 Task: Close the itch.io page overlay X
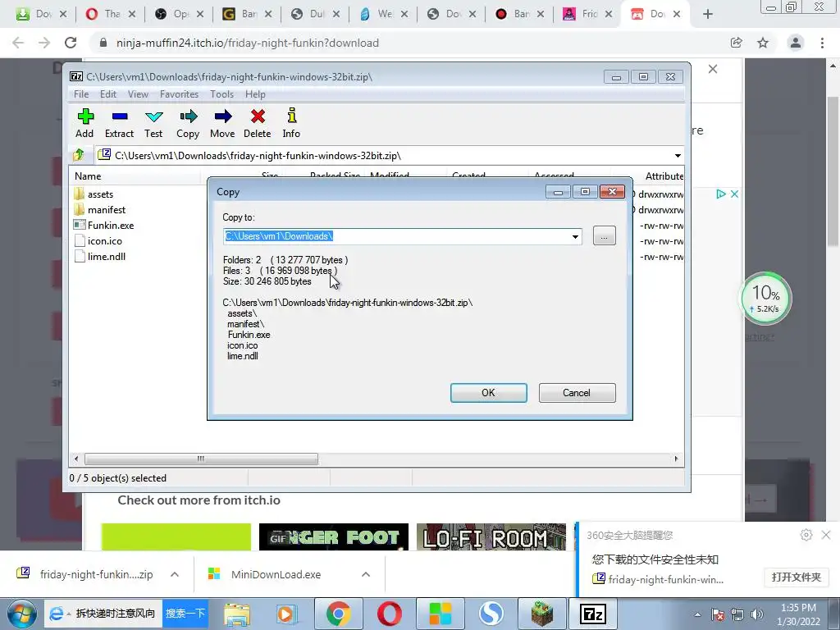point(713,69)
